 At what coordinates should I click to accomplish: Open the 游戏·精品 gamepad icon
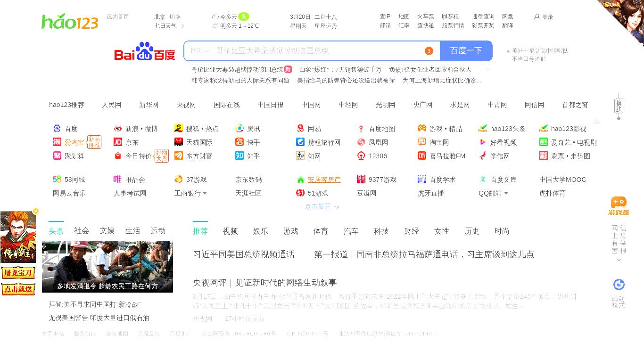[x=422, y=129]
